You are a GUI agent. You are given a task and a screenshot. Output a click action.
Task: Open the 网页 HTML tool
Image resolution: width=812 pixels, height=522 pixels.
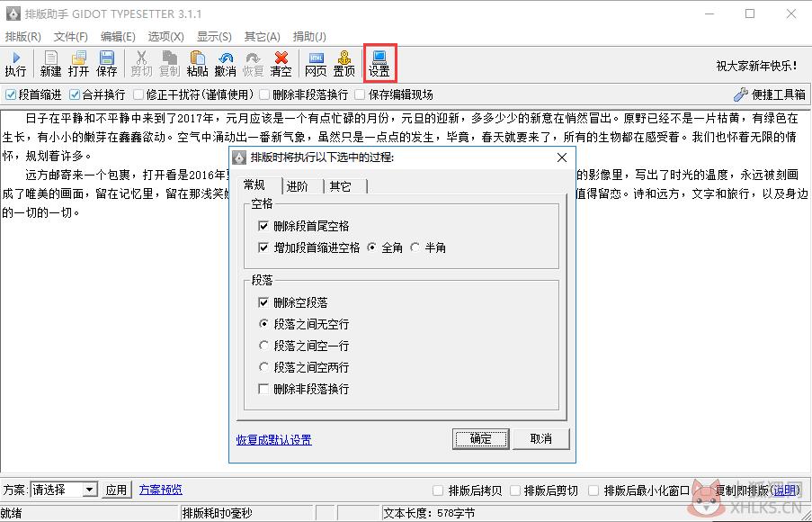coord(316,64)
